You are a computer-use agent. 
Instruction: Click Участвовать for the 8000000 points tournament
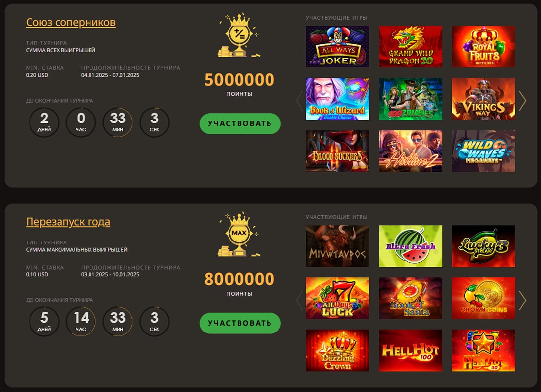(240, 323)
